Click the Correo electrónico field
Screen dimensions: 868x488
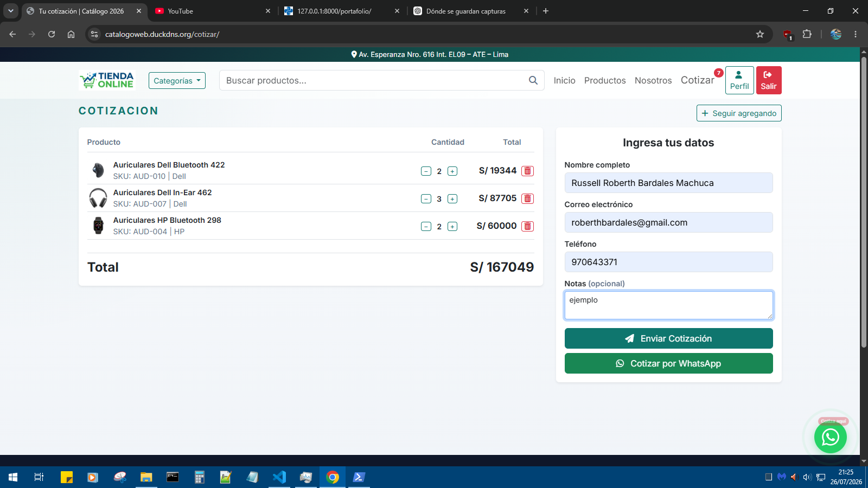coord(668,222)
